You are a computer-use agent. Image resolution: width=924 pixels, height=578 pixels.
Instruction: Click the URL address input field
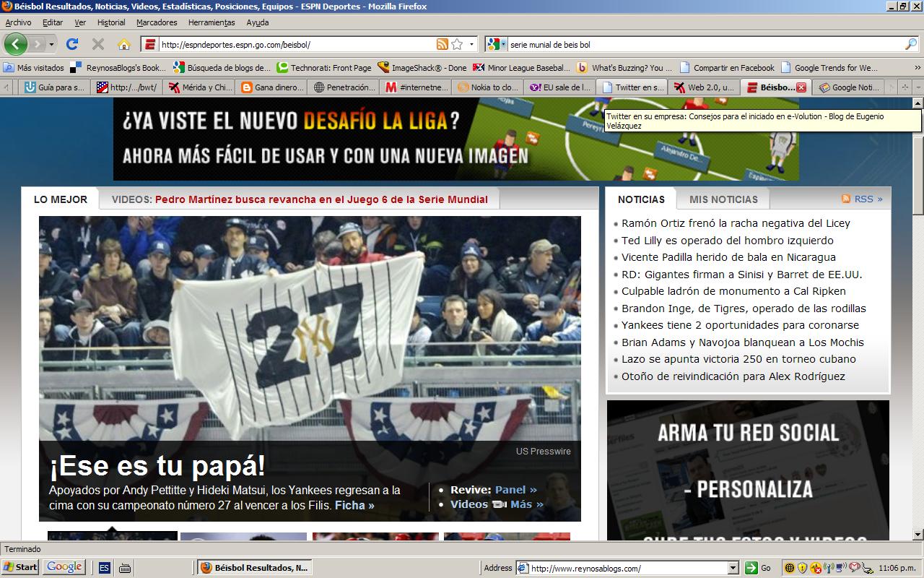pos(296,44)
